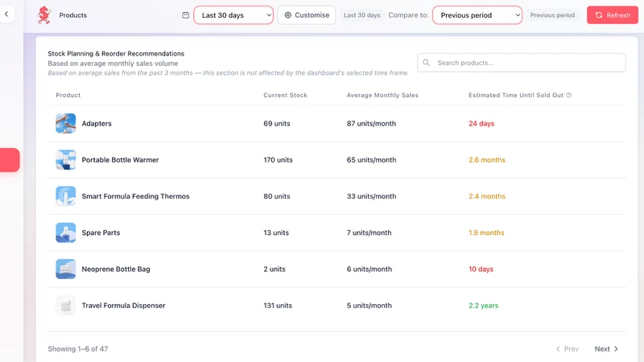Click Travel Formula Dispenser thumbnail
Viewport: 644px width, 362px height.
point(66,306)
